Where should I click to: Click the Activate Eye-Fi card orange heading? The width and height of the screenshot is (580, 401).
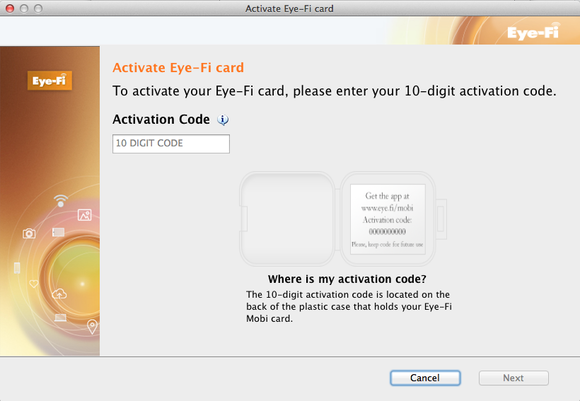click(x=178, y=68)
